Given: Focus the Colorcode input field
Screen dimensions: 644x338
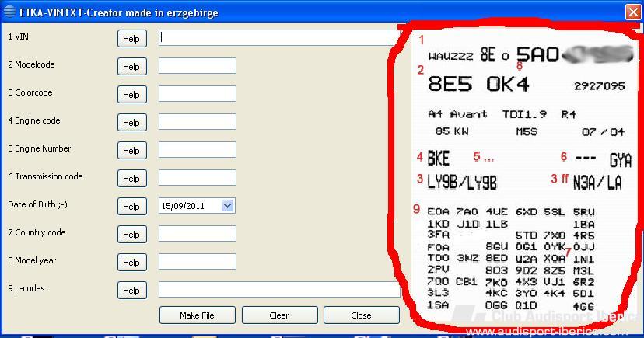Looking at the screenshot, I should tap(198, 93).
